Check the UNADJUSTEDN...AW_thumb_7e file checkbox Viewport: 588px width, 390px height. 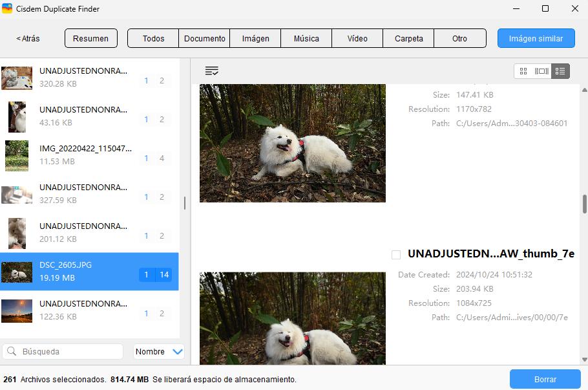point(396,255)
